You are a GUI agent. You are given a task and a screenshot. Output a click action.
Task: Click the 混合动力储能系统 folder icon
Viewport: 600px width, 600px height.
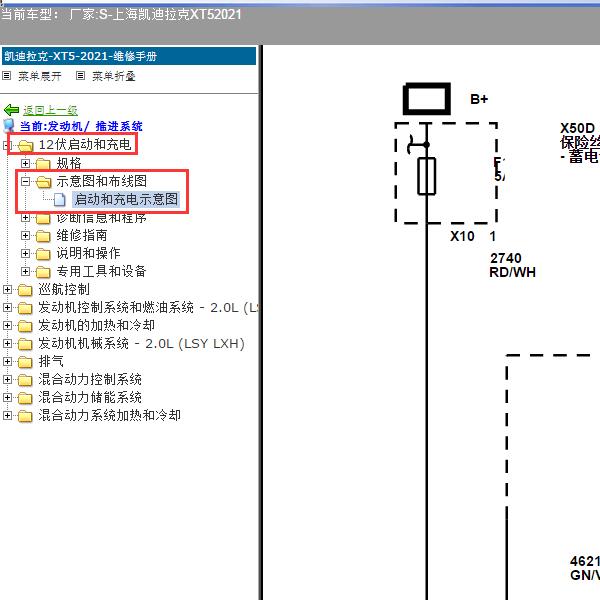[25, 398]
